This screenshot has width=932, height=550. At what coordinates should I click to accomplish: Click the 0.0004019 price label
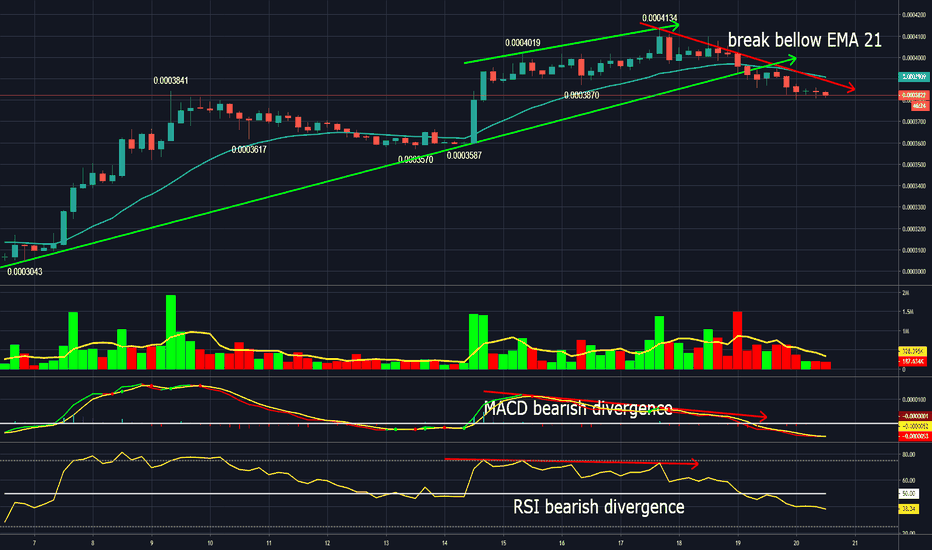point(522,43)
